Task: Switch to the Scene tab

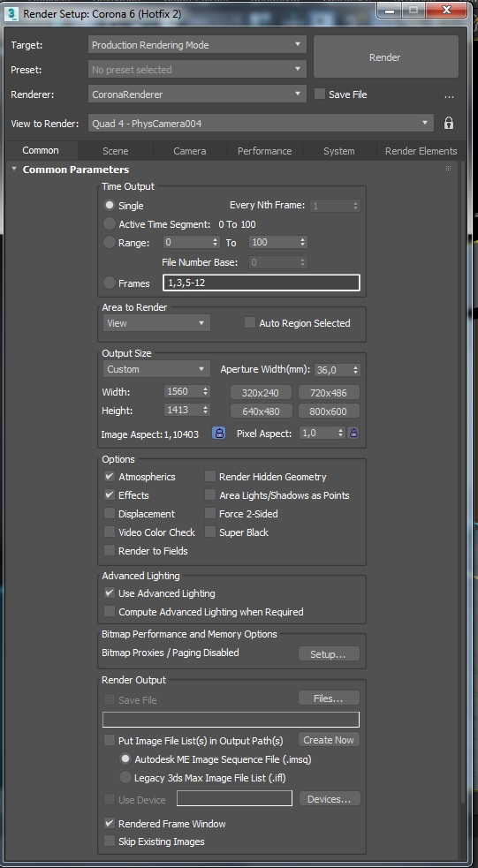Action: click(x=115, y=151)
